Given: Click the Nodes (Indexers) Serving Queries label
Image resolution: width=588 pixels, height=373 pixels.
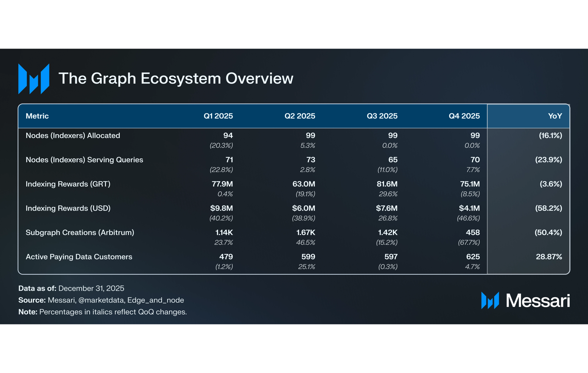Looking at the screenshot, I should [84, 160].
